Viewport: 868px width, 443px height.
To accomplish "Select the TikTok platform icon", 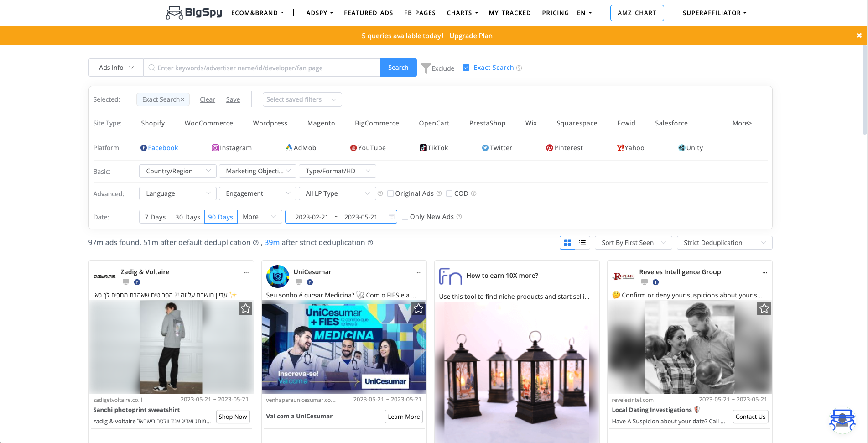I will (x=423, y=148).
